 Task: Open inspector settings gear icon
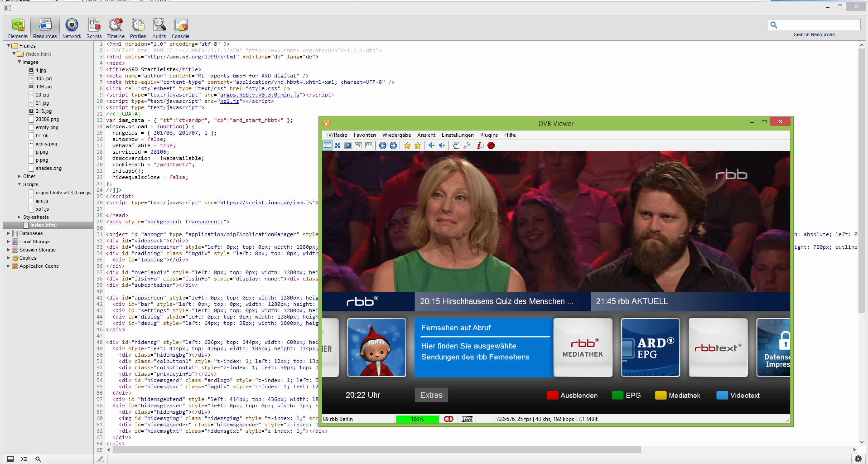[858, 459]
